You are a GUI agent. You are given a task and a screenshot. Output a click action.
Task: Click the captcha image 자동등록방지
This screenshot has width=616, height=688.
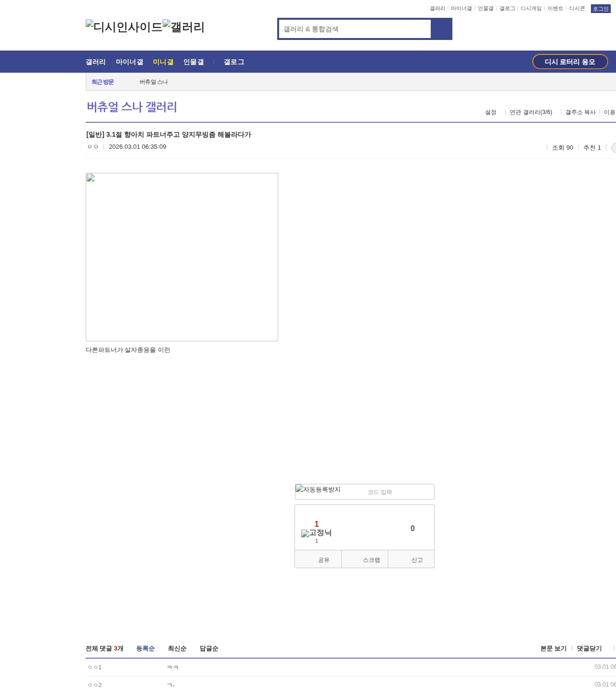(x=318, y=490)
